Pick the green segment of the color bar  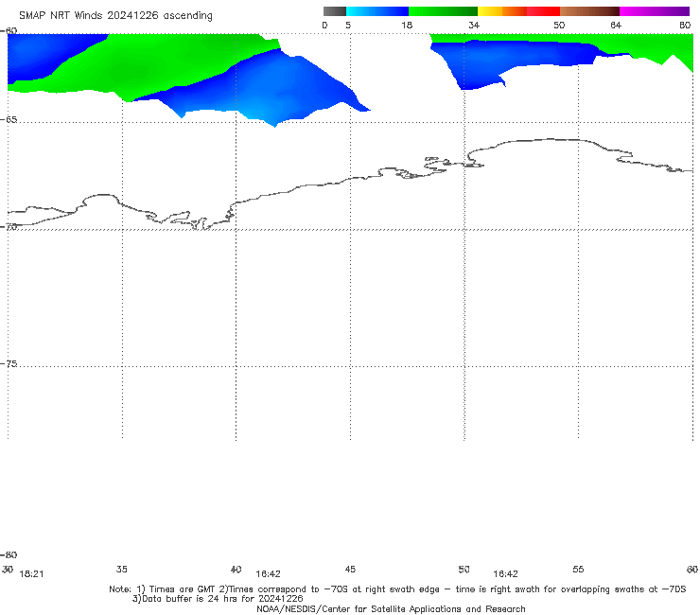pos(443,11)
